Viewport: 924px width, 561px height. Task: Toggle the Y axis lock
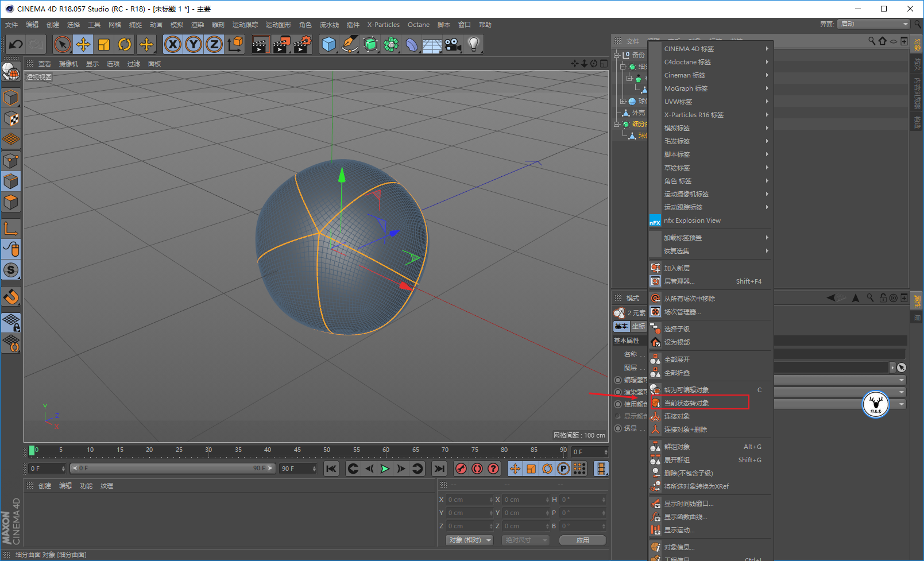pyautogui.click(x=194, y=44)
